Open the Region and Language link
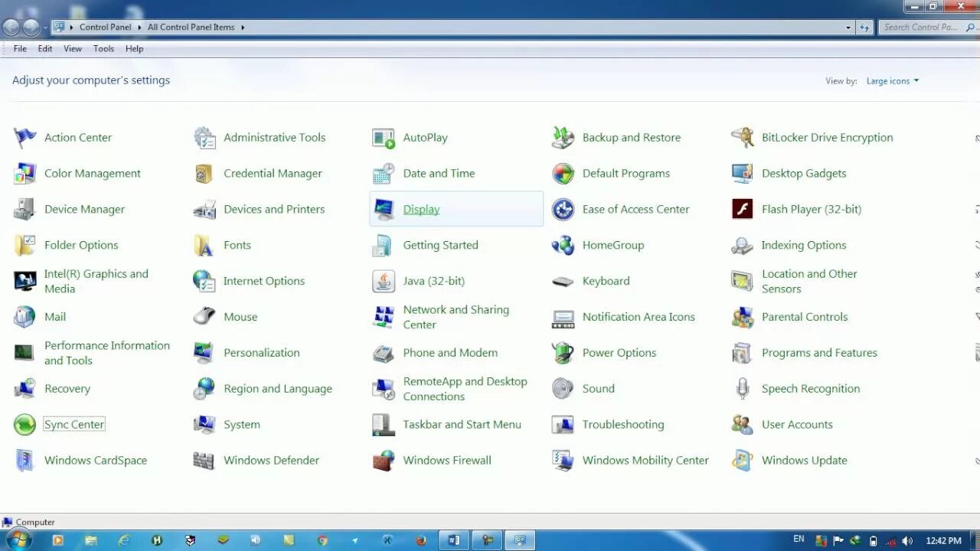 coord(278,389)
